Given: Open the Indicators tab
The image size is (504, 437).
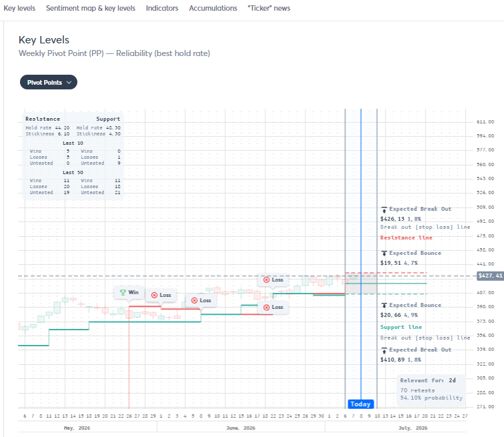Looking at the screenshot, I should 162,9.
